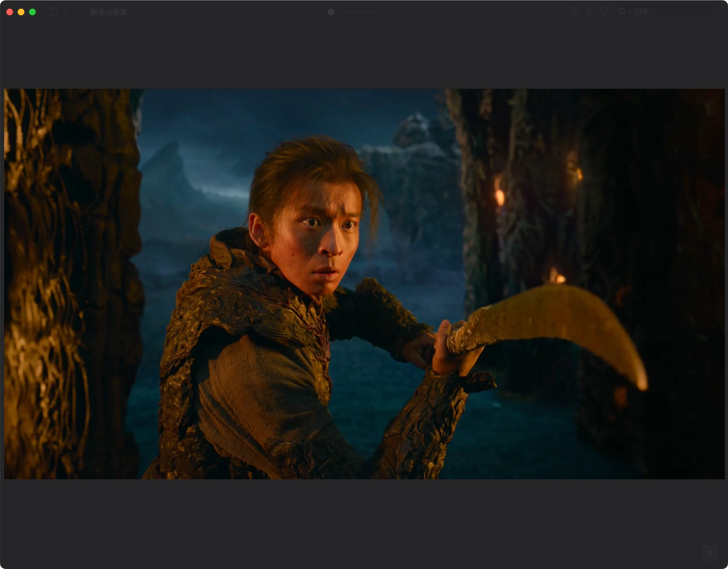The image size is (728, 569).
Task: Close the window with red button
Action: click(x=10, y=12)
